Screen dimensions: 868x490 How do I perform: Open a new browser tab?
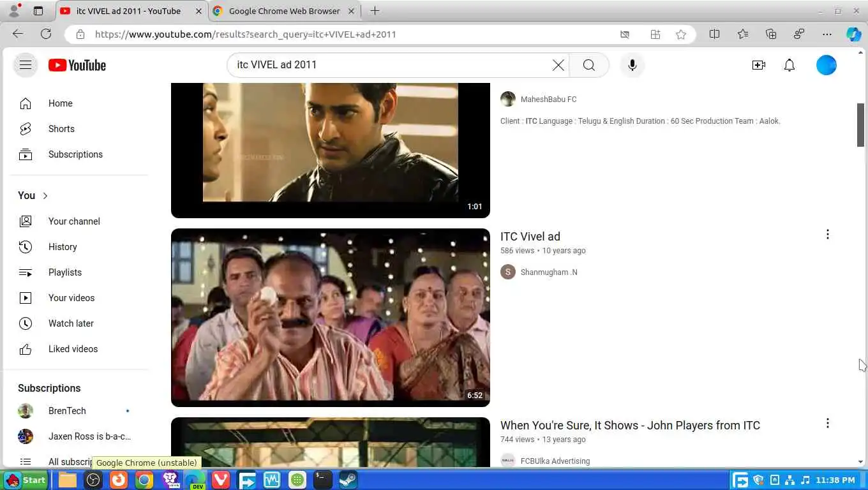point(375,11)
